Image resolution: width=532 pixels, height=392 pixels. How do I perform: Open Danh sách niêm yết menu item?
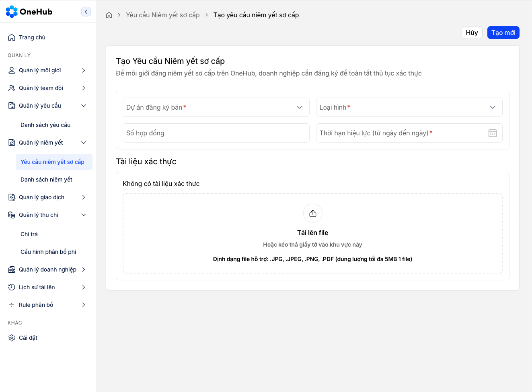coord(54,180)
